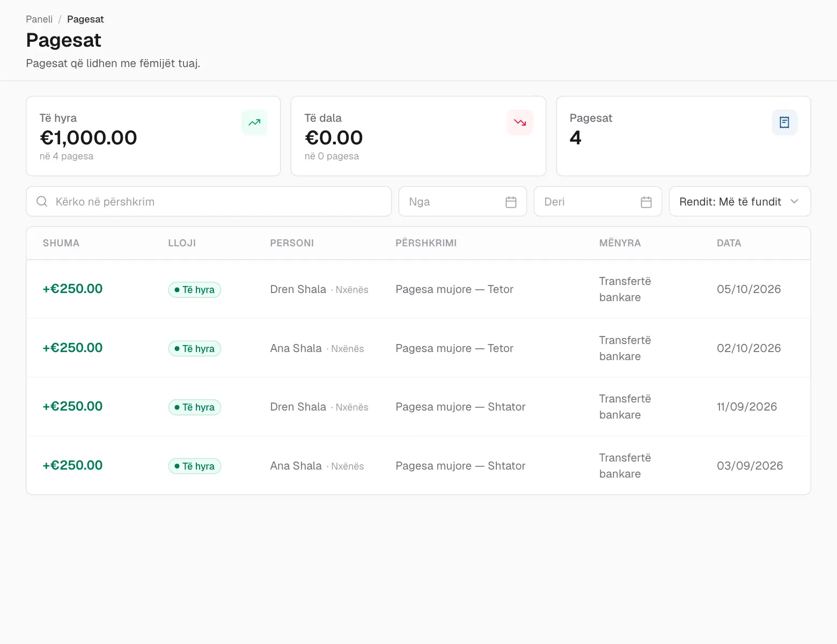Click the DATA column header
Image resolution: width=837 pixels, height=644 pixels.
(x=729, y=243)
